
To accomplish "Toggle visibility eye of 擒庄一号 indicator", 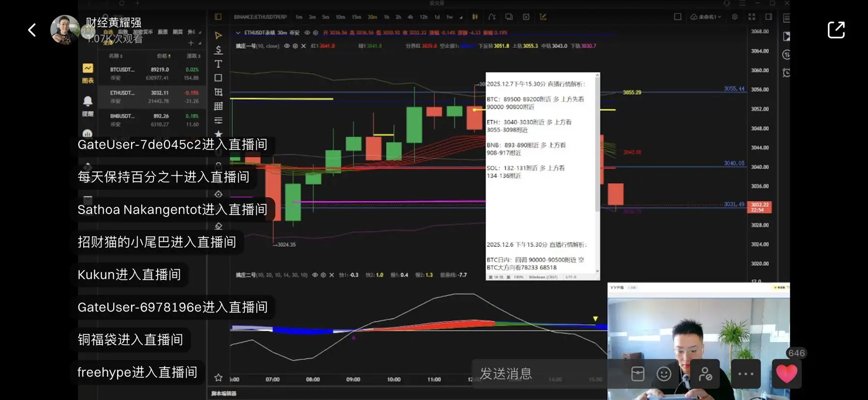I will (x=287, y=46).
